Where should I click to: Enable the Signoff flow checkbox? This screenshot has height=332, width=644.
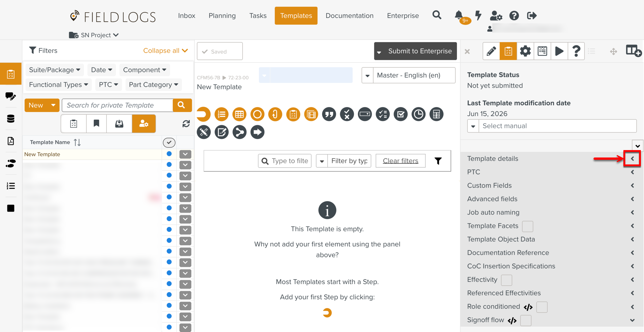[526, 320]
